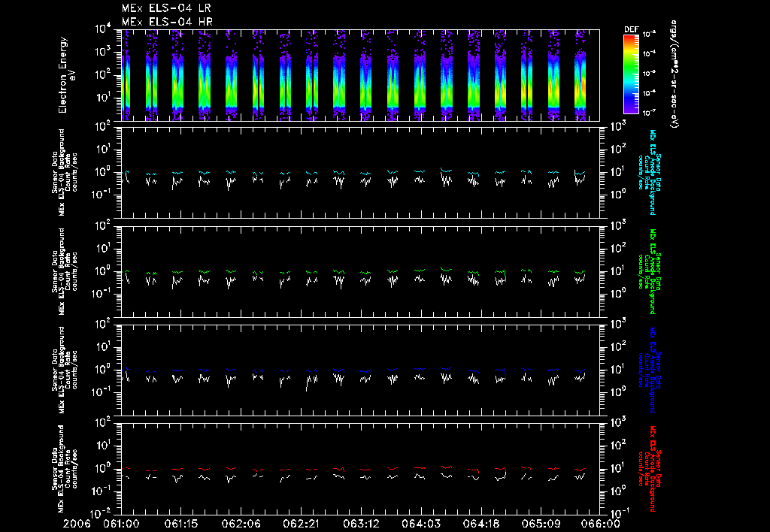Click the 10^4 tick on the Electron Energy axis
The image size is (770, 532).
tap(103, 29)
